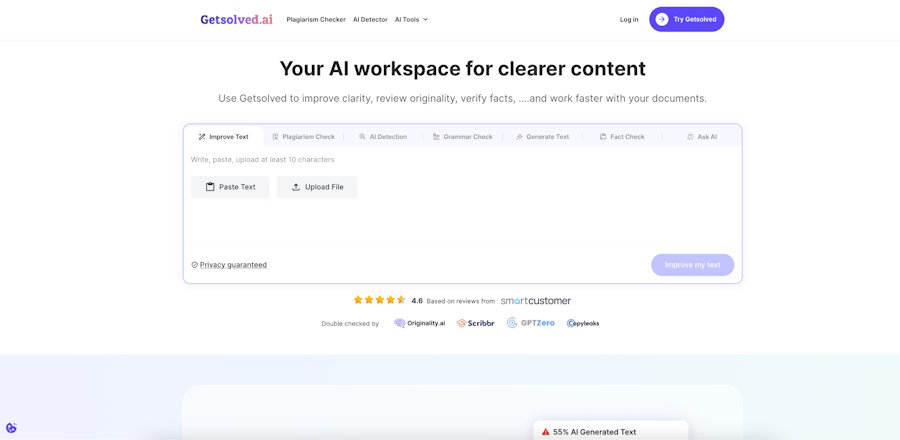Select the Improve Text tab
Screen dimensions: 900x440
223,137
